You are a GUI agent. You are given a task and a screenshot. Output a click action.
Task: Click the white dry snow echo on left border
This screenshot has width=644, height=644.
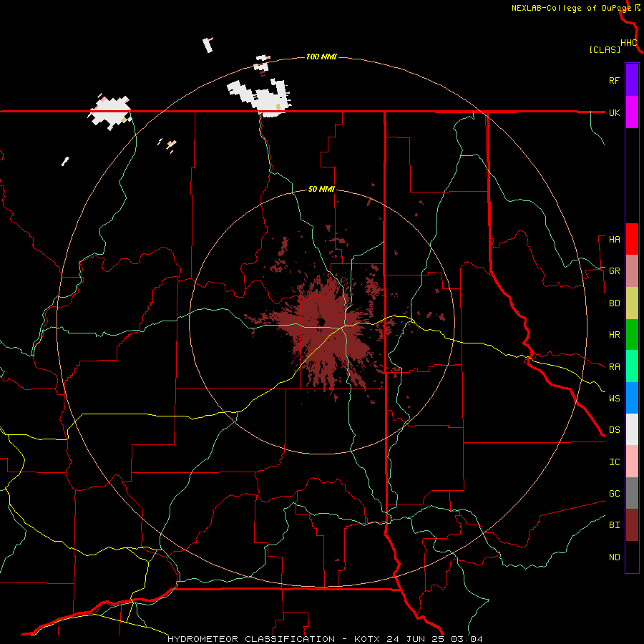coord(110,112)
